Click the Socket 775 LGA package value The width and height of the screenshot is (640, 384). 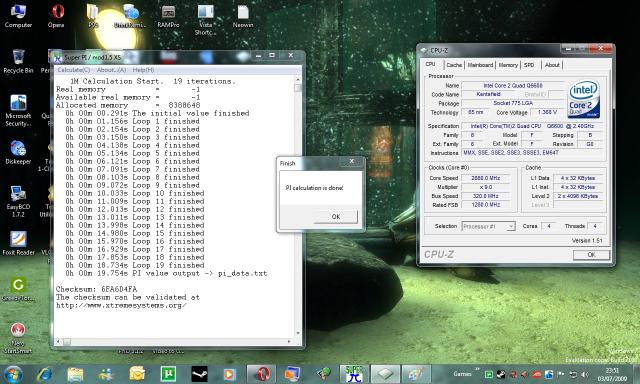click(x=513, y=103)
